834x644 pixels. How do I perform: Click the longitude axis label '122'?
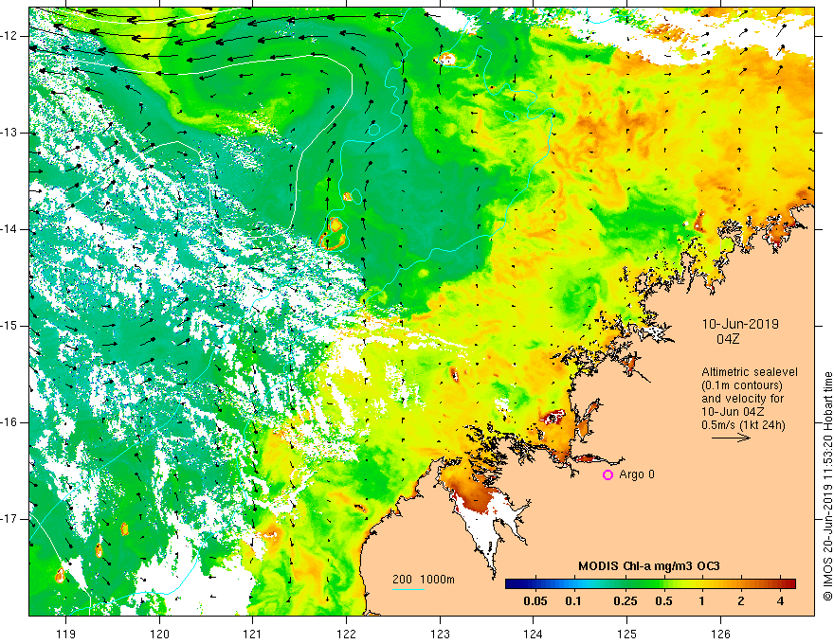346,634
